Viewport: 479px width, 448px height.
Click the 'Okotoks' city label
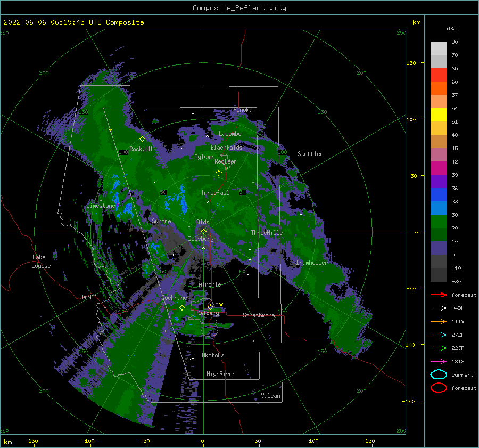coord(213,355)
